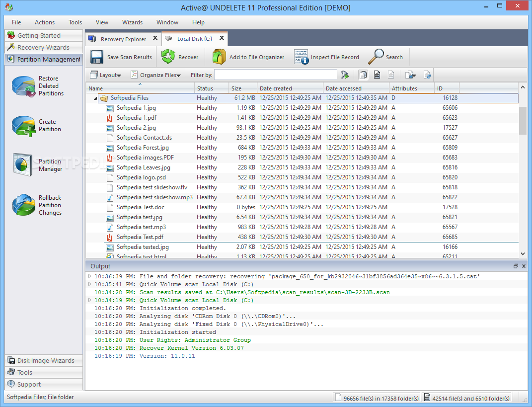532x407 pixels.
Task: Launch the Partition Manager icon
Action: [23, 165]
